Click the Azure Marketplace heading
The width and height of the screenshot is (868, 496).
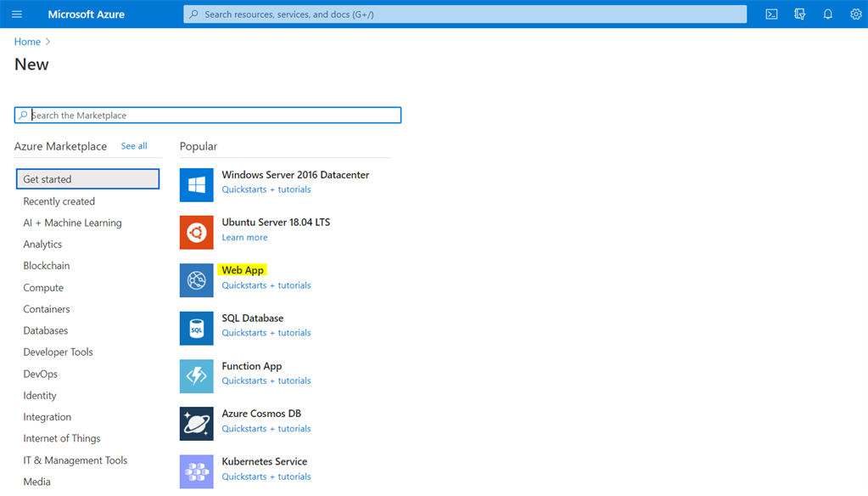point(60,146)
